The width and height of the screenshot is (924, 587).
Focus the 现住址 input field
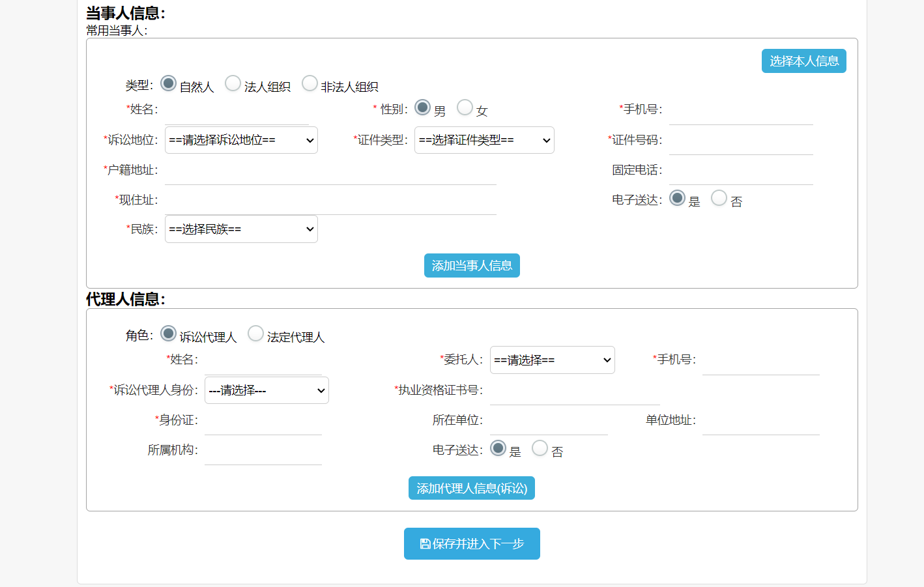[330, 201]
